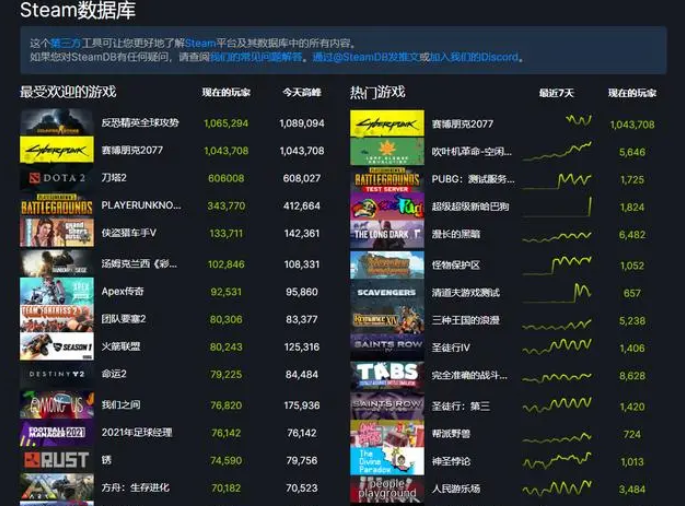Open the Romance of Three Kingdoms XIV thumbnail
Screen dimensions: 685x506
[x=387, y=320]
